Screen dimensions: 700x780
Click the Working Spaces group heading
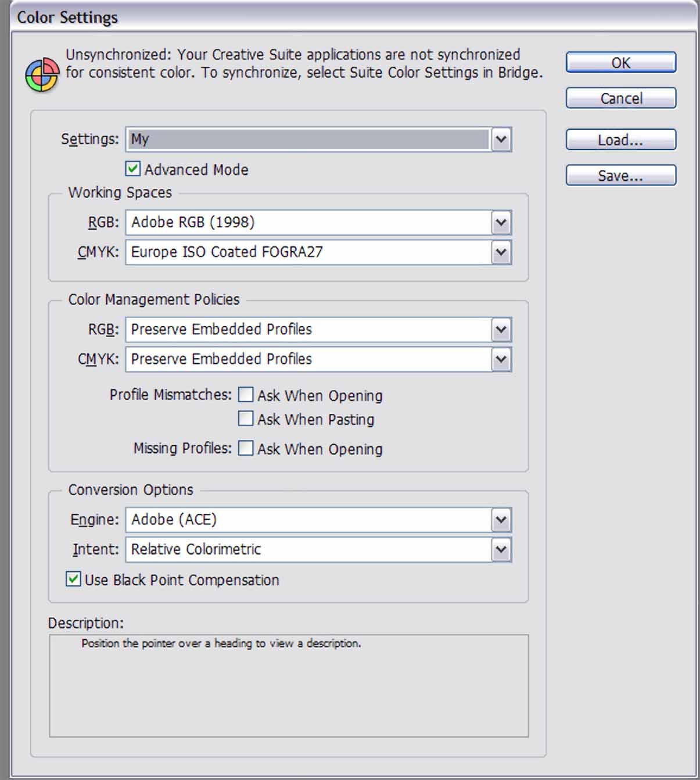click(x=120, y=192)
